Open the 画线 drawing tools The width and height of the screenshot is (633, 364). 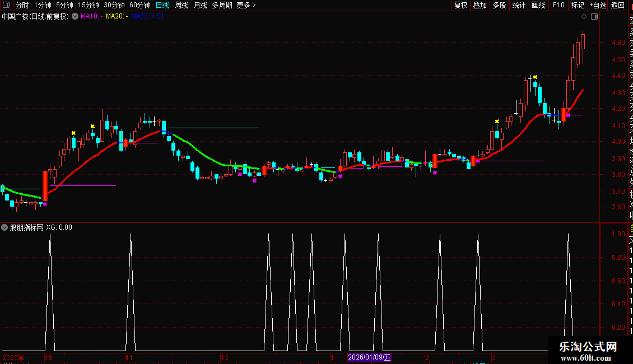[538, 5]
